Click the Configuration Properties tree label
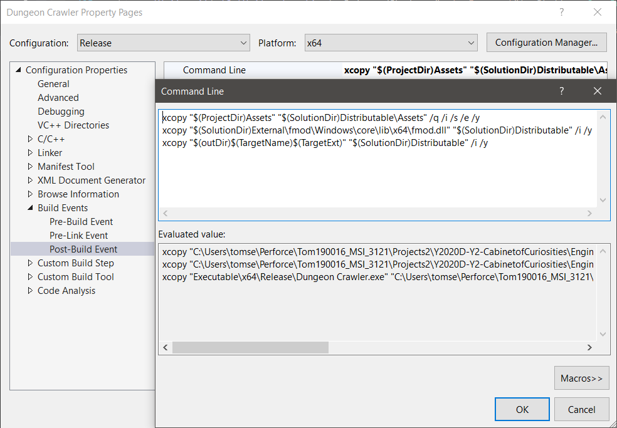Screen dimensions: 617x428 click(76, 70)
